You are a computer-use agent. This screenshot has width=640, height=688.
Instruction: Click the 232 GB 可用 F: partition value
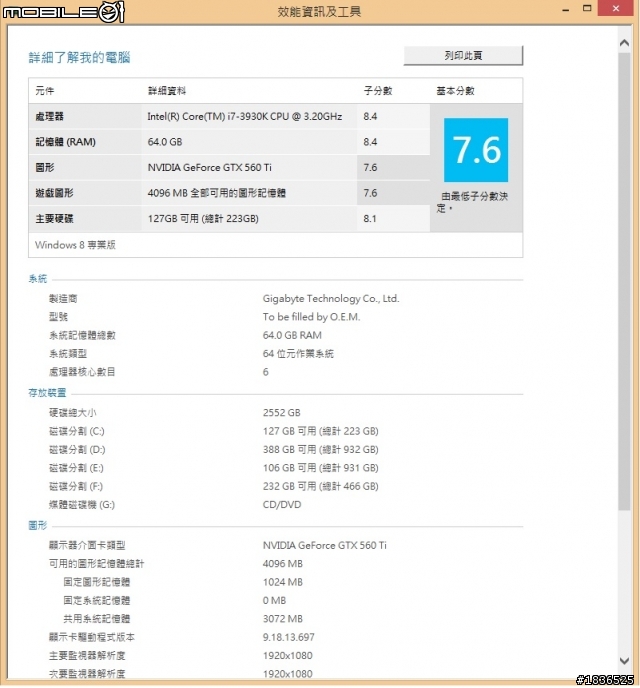(x=321, y=487)
